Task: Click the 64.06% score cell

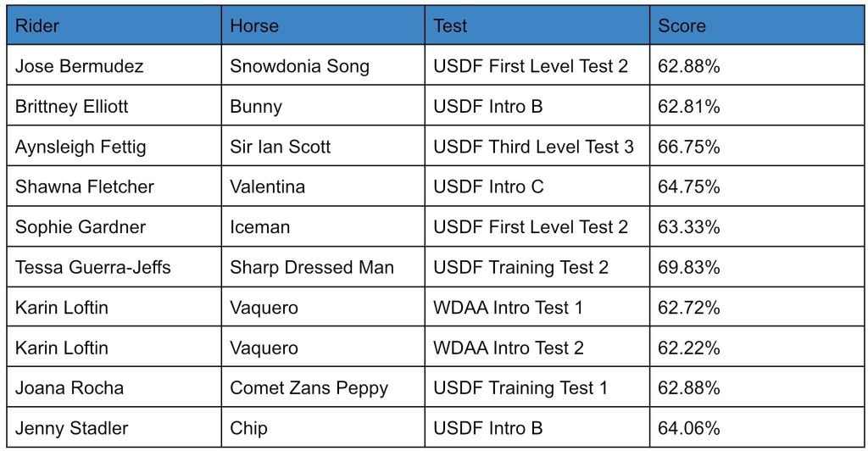Action: (757, 427)
